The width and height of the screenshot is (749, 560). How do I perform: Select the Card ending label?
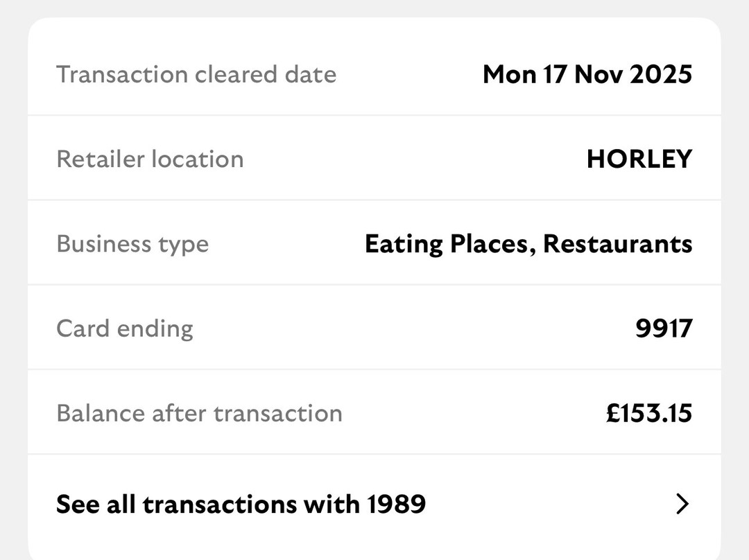(125, 328)
